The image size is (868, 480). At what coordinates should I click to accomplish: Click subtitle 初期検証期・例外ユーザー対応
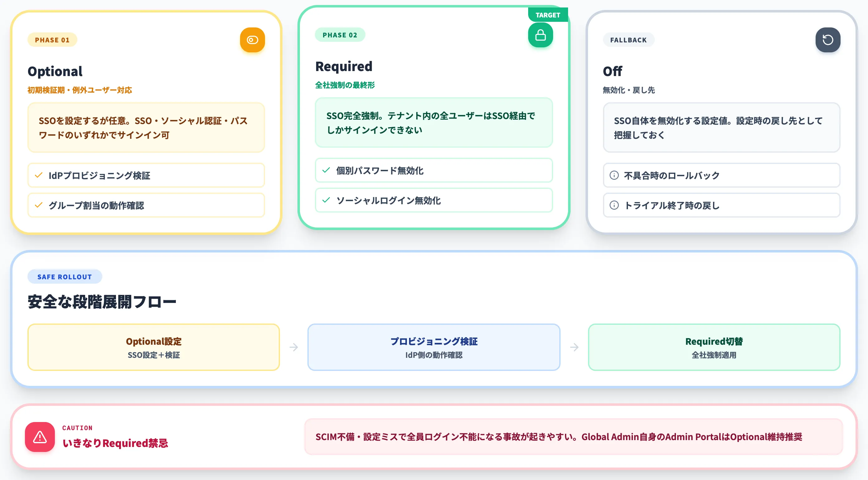pyautogui.click(x=80, y=90)
